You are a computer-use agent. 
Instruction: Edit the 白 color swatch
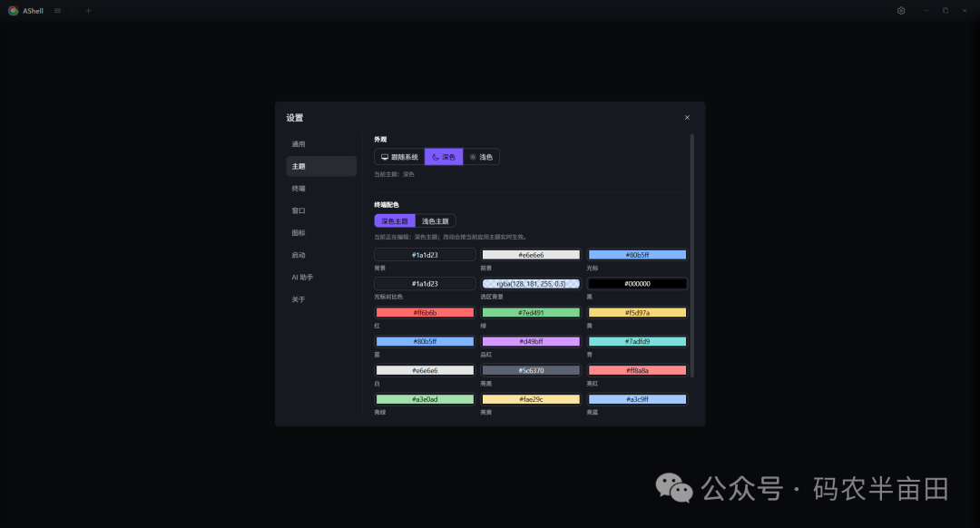tap(425, 370)
